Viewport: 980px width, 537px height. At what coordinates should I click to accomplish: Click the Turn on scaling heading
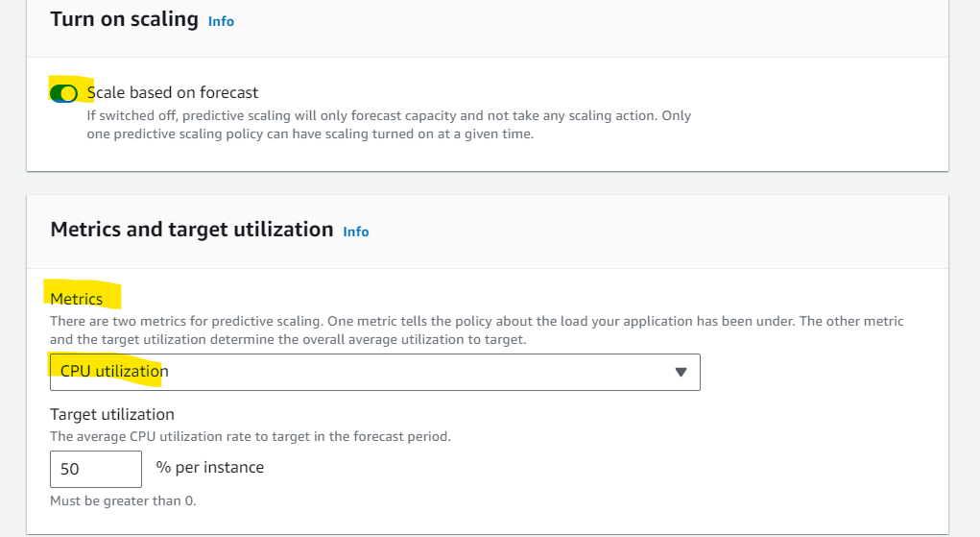coord(125,19)
